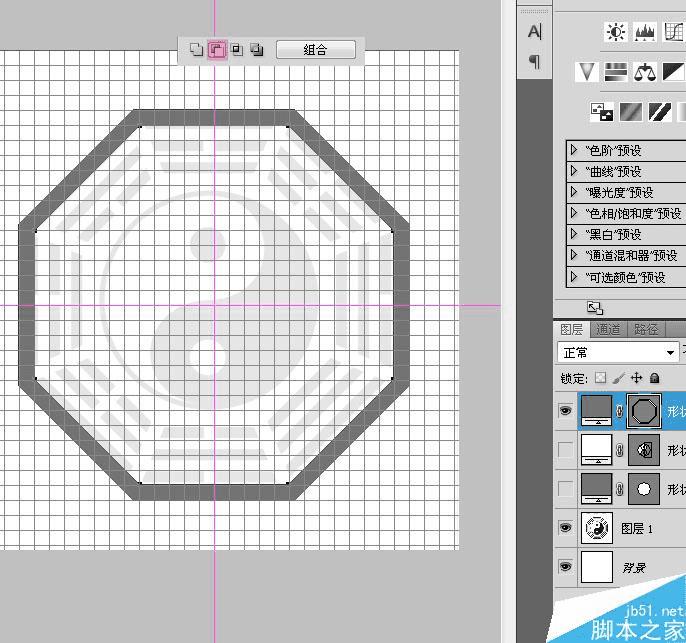Click the octagon layer's fill color thumbnail
The height and width of the screenshot is (643, 686).
(596, 410)
